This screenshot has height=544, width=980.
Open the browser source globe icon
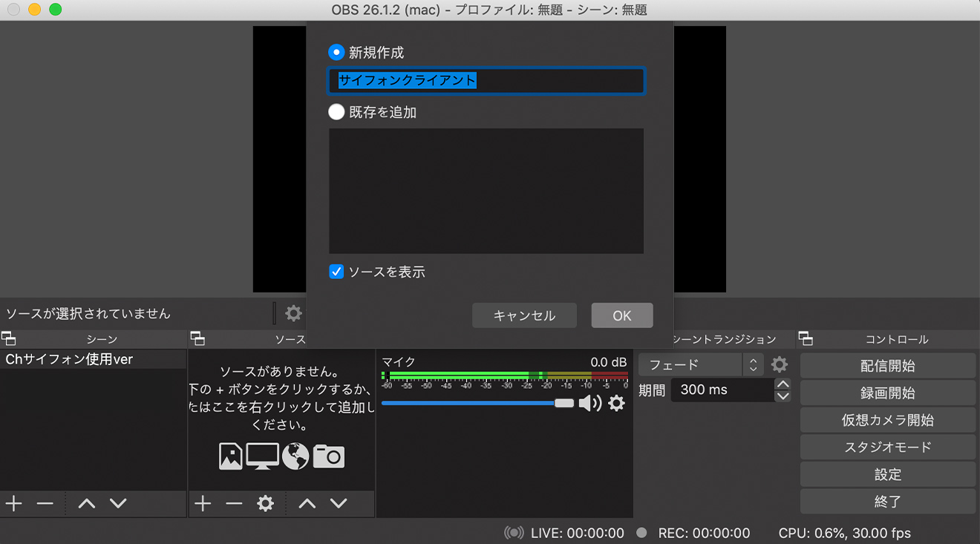pos(295,456)
